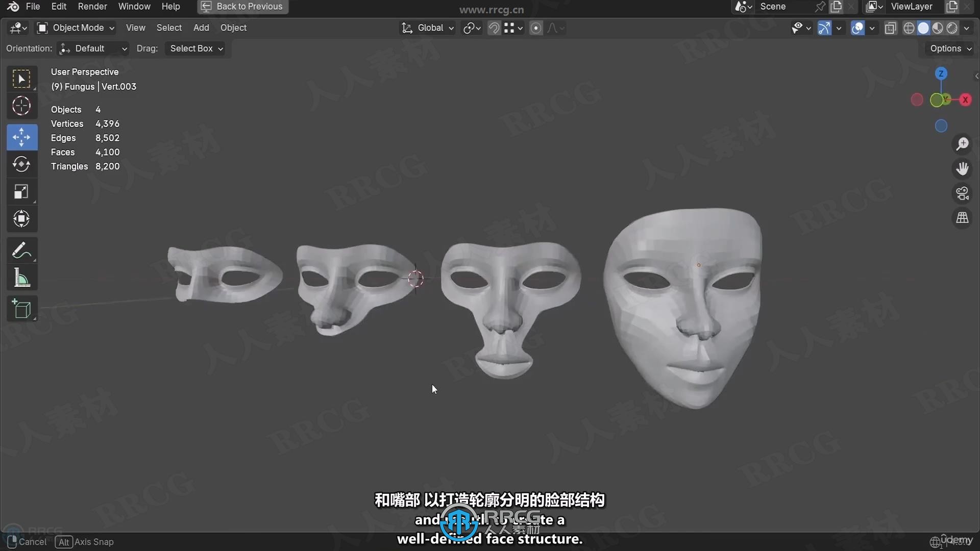
Task: Click the negative Z blue gizmo circle
Action: coord(941,126)
